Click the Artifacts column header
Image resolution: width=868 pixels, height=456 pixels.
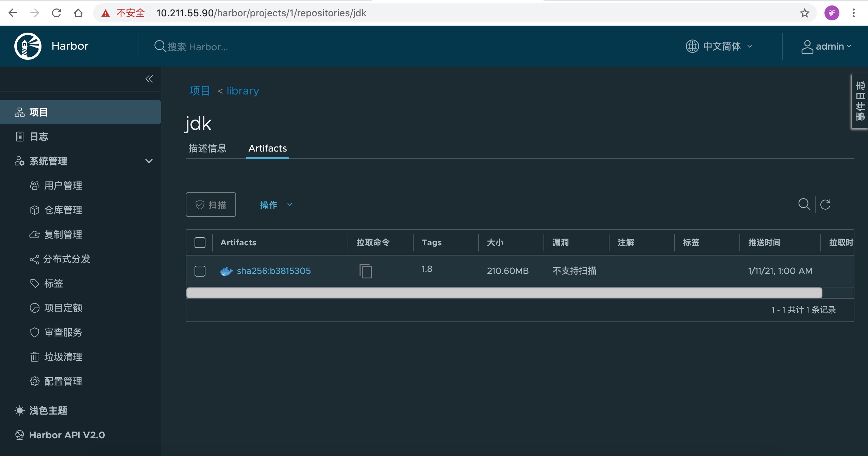238,242
